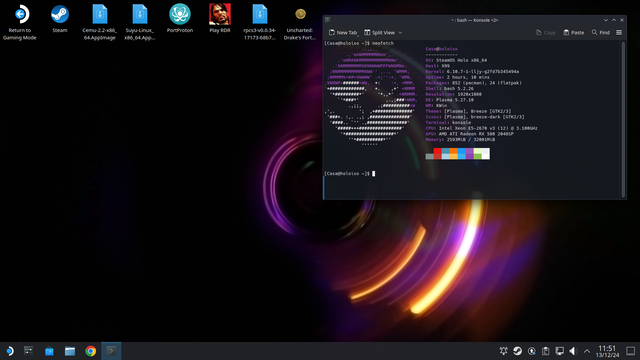Maximize the Konsole window

pos(614,20)
